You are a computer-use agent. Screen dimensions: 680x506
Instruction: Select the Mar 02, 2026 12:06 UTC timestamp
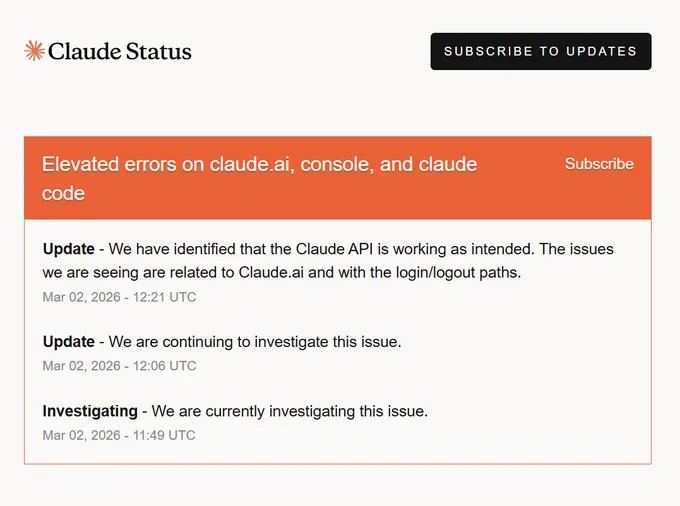pos(119,366)
